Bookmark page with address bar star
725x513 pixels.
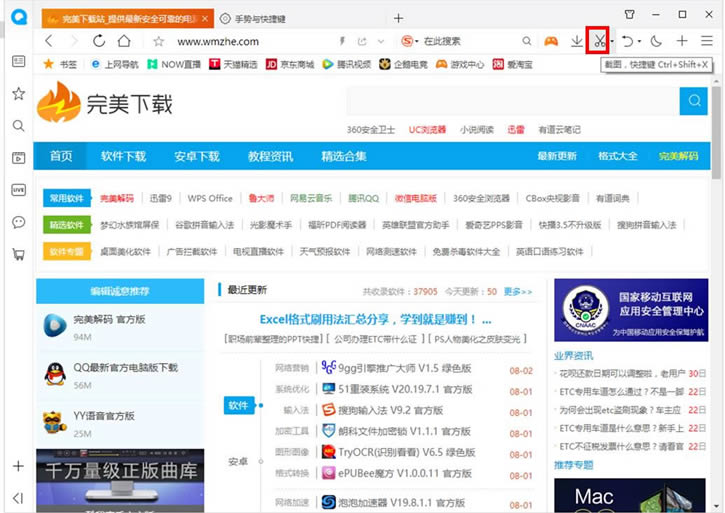pos(159,42)
